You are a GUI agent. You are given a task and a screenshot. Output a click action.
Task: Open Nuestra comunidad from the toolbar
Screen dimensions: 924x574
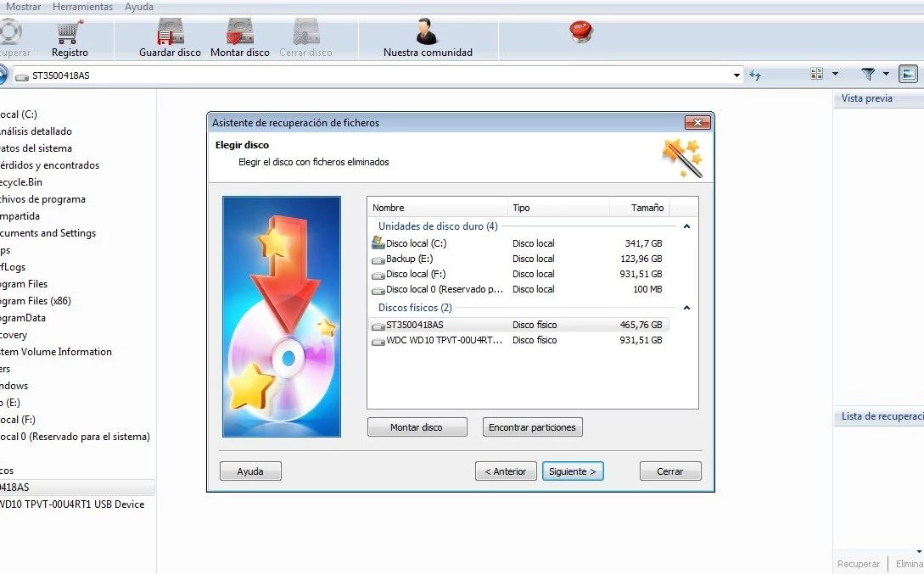pos(427,34)
